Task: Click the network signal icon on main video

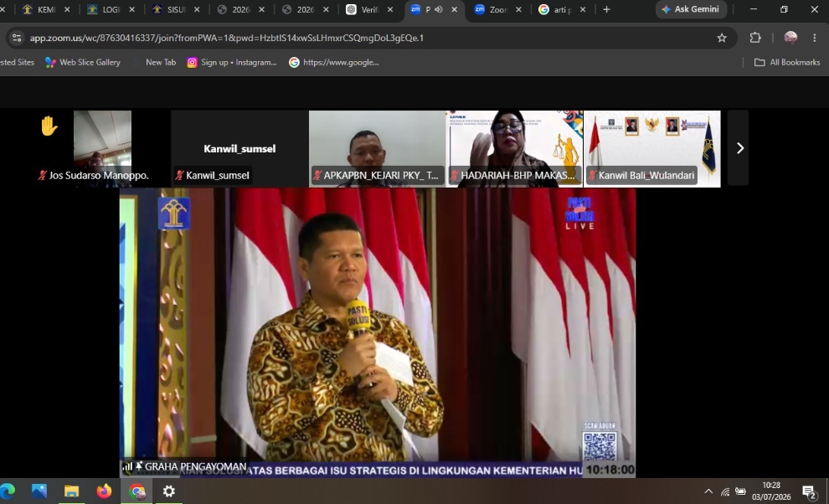Action: point(127,466)
